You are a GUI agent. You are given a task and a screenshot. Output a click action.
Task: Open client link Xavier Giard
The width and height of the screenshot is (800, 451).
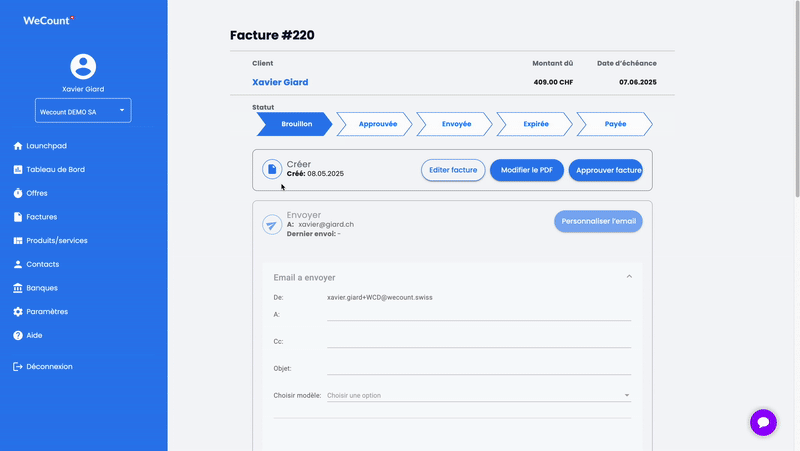coord(280,82)
